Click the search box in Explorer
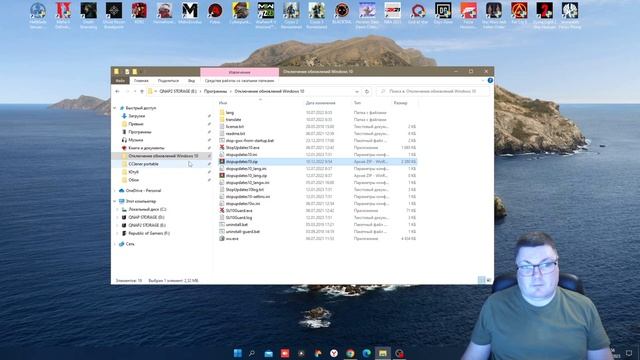 (x=433, y=91)
